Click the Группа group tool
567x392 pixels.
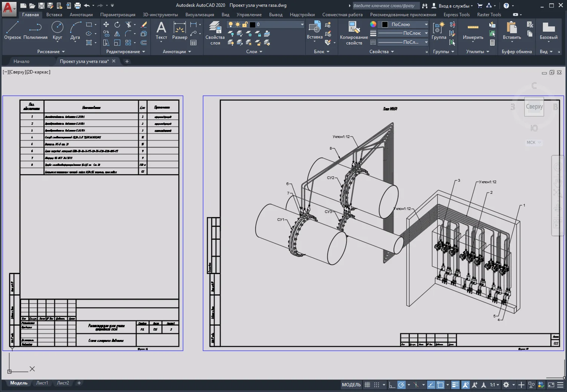[439, 30]
